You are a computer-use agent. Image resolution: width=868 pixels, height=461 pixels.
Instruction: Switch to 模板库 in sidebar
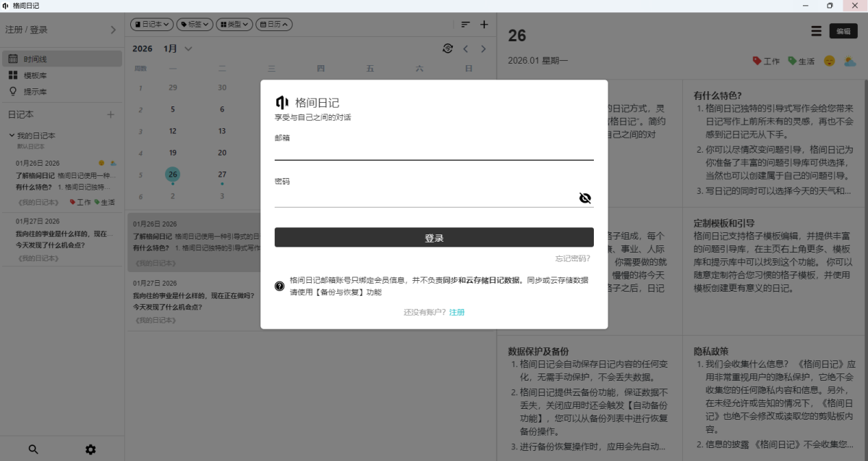35,75
